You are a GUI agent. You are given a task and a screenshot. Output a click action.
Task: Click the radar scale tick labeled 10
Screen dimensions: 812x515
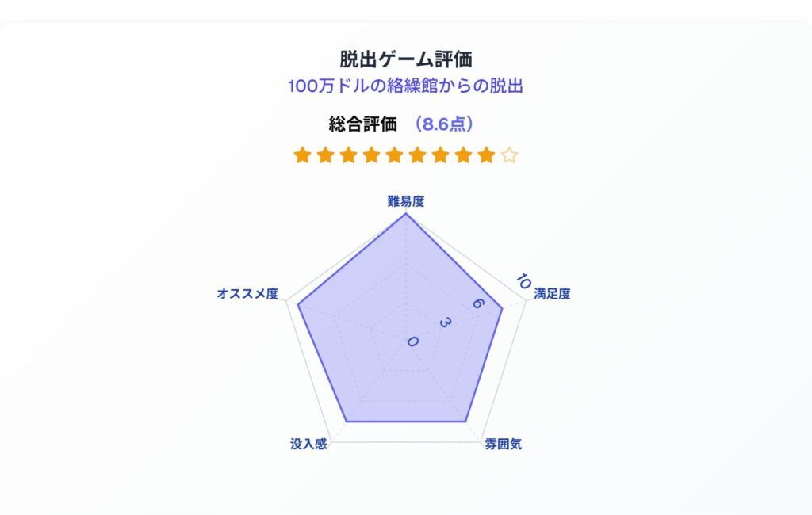click(523, 281)
